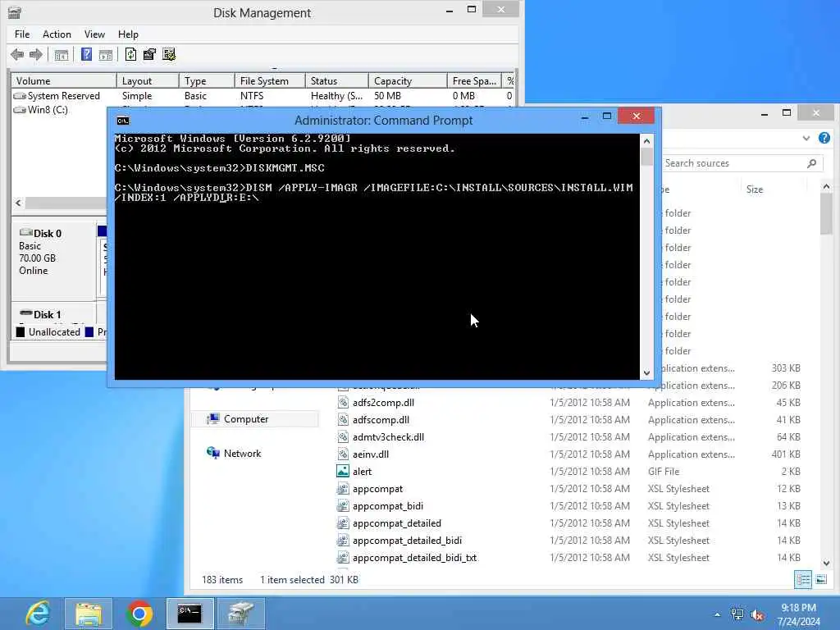Click the Primary partition blue legend swatch

pos(89,332)
